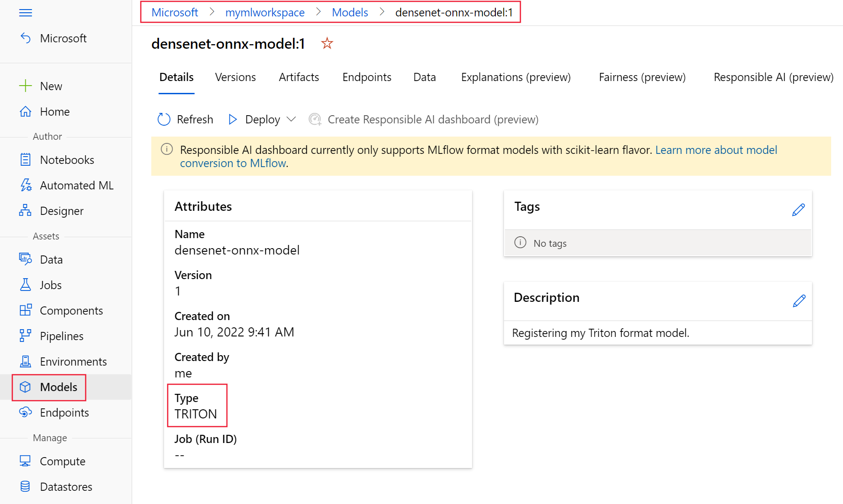Click densenet-onnx-model:1 breadcrumb text
This screenshot has width=843, height=504.
tap(454, 13)
